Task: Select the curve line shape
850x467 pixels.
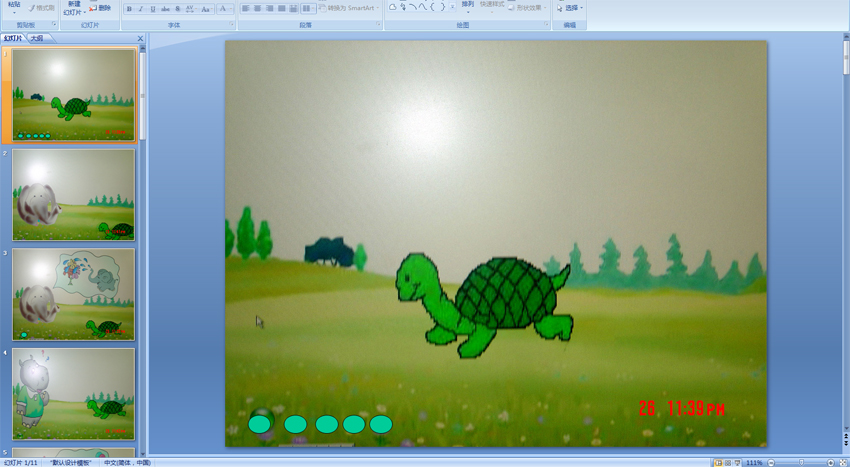Action: [422, 7]
